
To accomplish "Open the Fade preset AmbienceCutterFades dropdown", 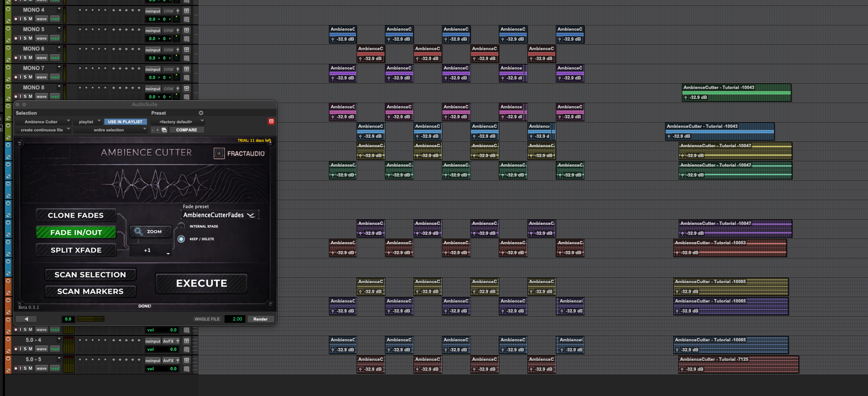I will click(220, 215).
